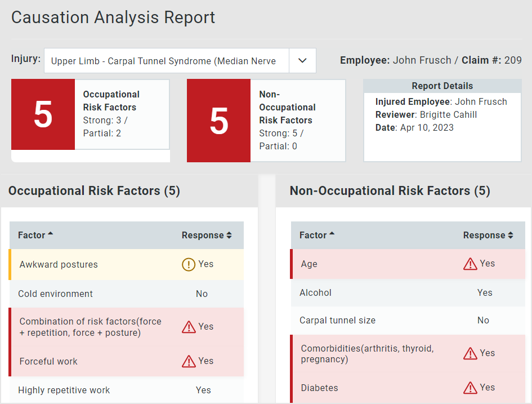Click red occupational score tile showing 5
Screen dimensions: 532x404
pyautogui.click(x=43, y=114)
